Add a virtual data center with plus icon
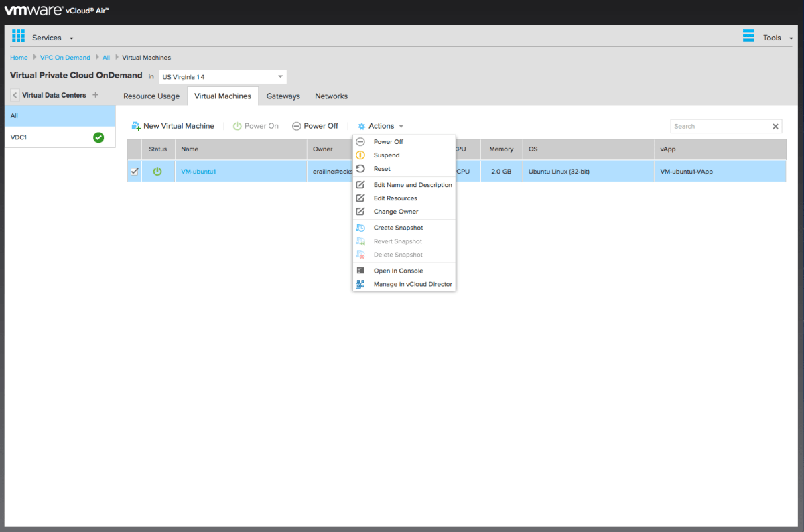 [95, 95]
